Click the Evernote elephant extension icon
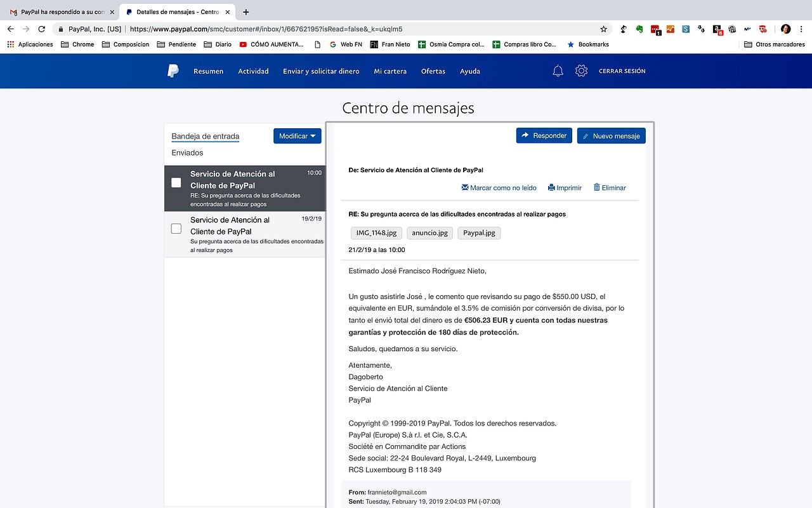The height and width of the screenshot is (508, 812). click(639, 29)
